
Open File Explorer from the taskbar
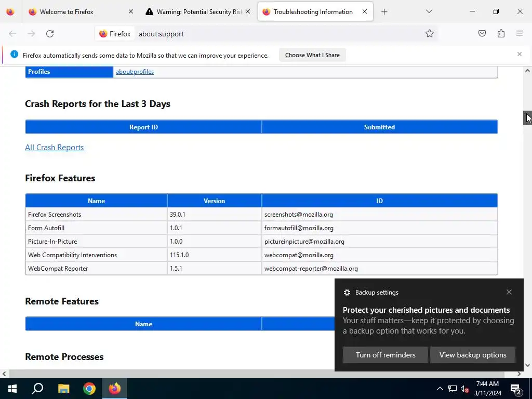click(x=63, y=389)
